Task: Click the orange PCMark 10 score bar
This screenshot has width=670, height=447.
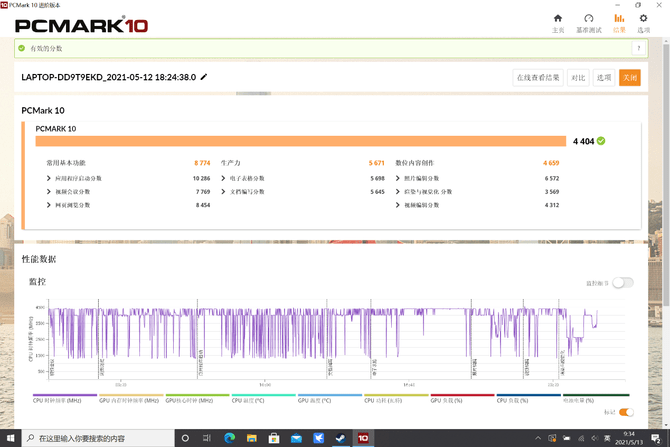Action: tap(301, 141)
